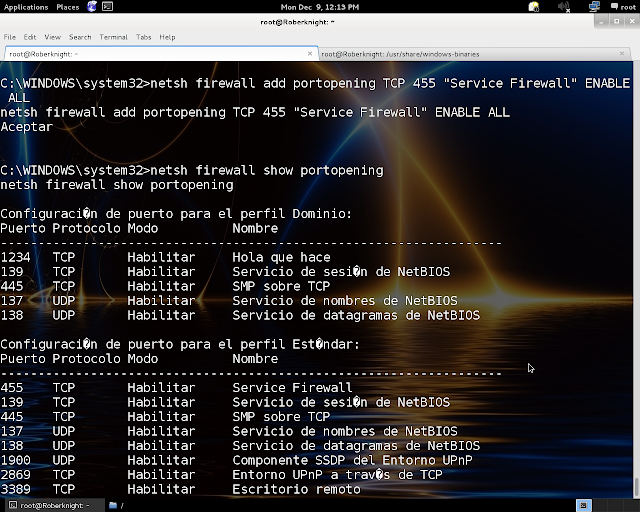This screenshot has height=512, width=640.
Task: Close the windows-binaries tab
Action: coord(622,53)
